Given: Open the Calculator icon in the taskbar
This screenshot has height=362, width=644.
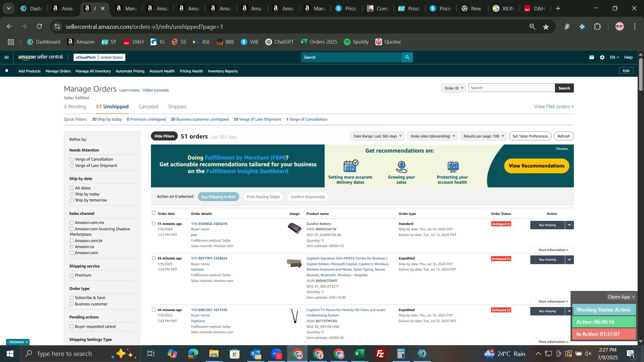Looking at the screenshot, I should [x=401, y=354].
